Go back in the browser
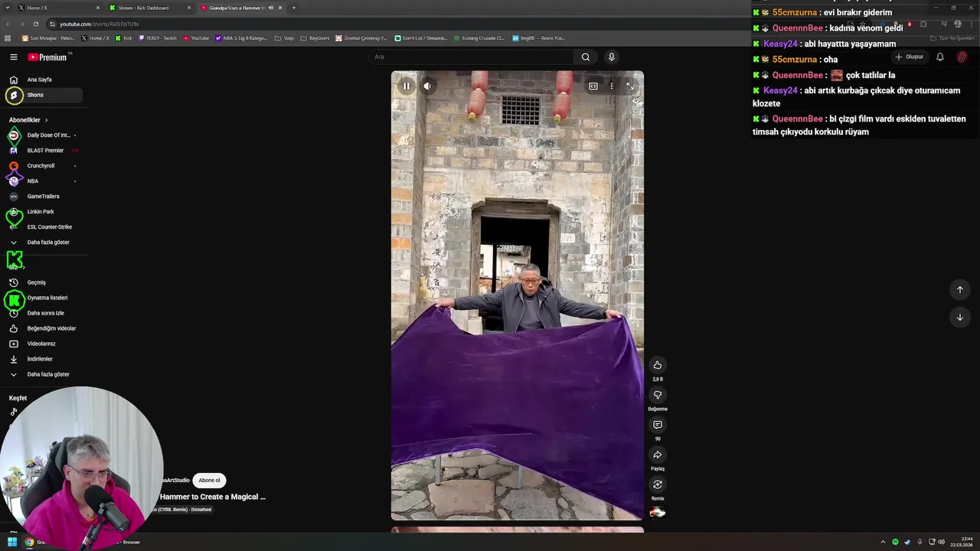The image size is (980, 551). click(x=8, y=24)
